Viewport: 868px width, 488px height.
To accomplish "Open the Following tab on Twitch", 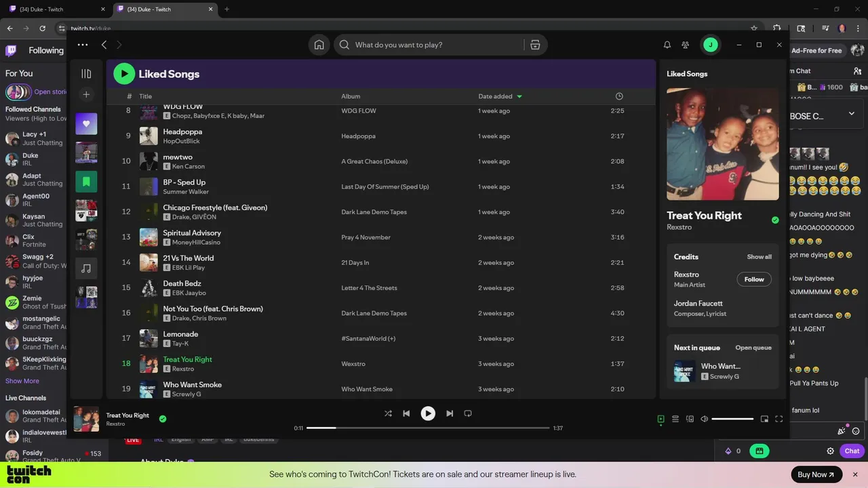I will 46,50.
